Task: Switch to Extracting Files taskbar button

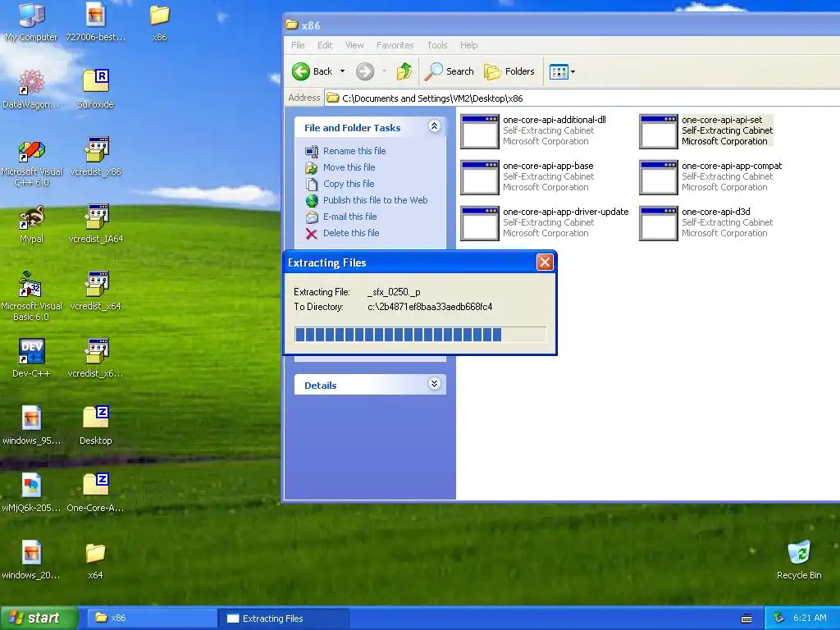Action: [284, 619]
